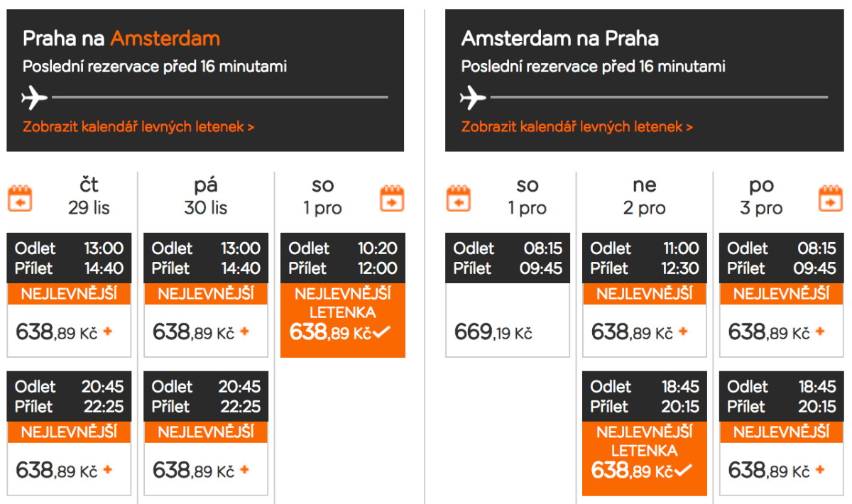Select the pá 30 lis date column
This screenshot has height=504, width=852.
206,197
